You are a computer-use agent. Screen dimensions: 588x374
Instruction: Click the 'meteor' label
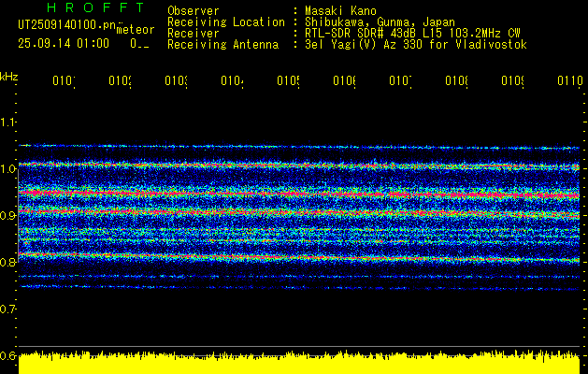click(x=135, y=30)
